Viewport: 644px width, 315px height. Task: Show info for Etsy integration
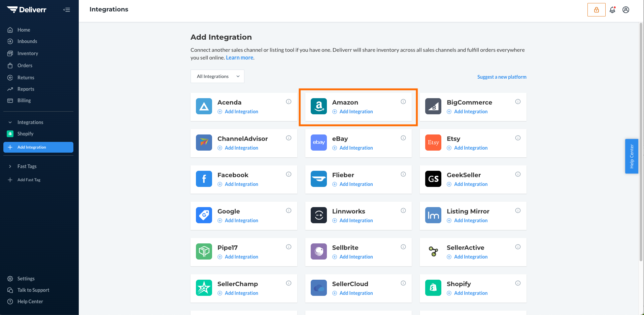pyautogui.click(x=518, y=138)
